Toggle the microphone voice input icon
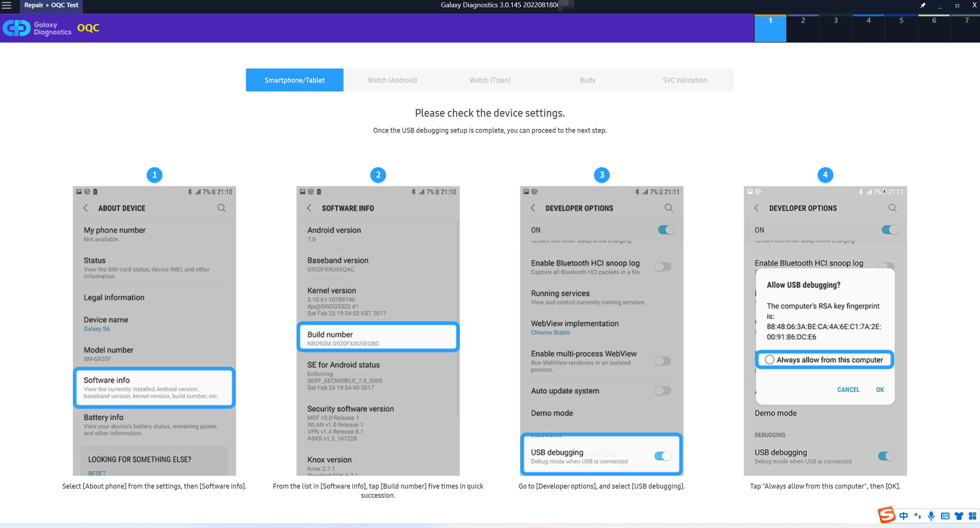Screen dimensions: 980x528 (931, 516)
